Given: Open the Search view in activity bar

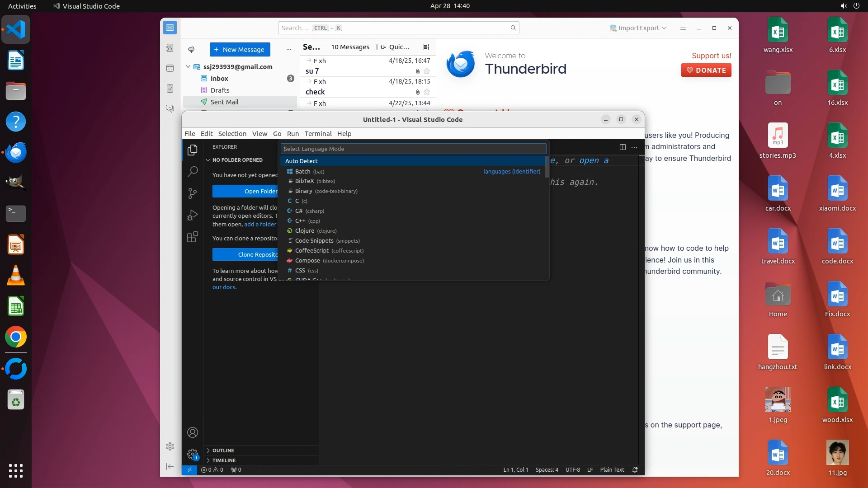Looking at the screenshot, I should click(x=193, y=171).
